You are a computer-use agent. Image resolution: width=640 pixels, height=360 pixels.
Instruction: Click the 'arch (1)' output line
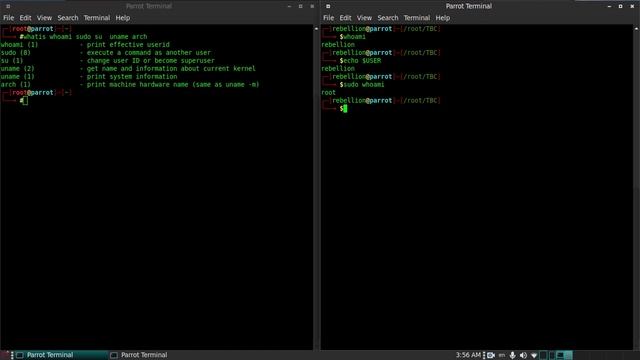[130, 84]
